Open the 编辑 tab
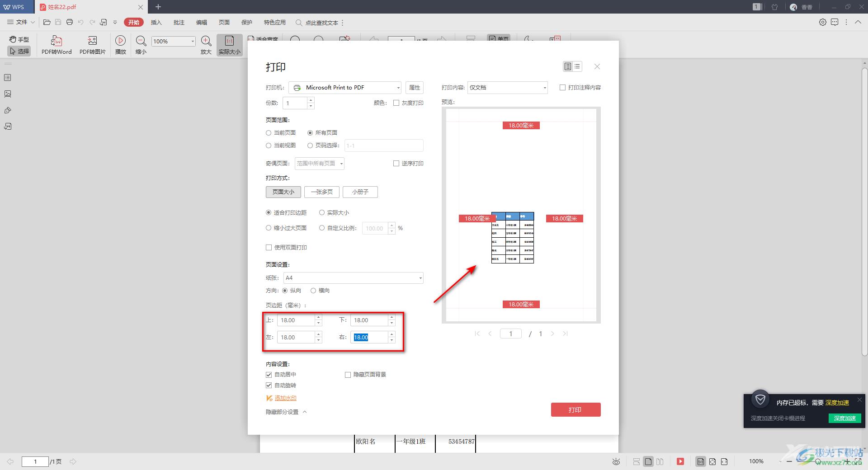The width and height of the screenshot is (868, 470). (x=202, y=22)
